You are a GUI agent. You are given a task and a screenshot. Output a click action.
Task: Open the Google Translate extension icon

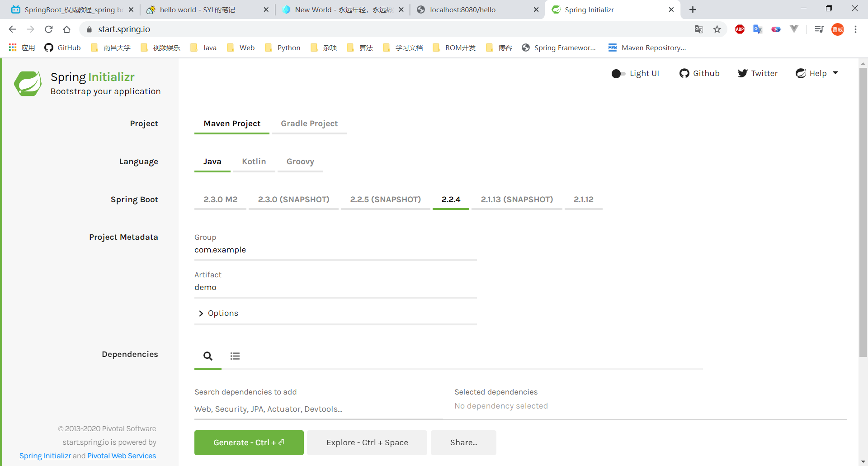click(x=758, y=29)
